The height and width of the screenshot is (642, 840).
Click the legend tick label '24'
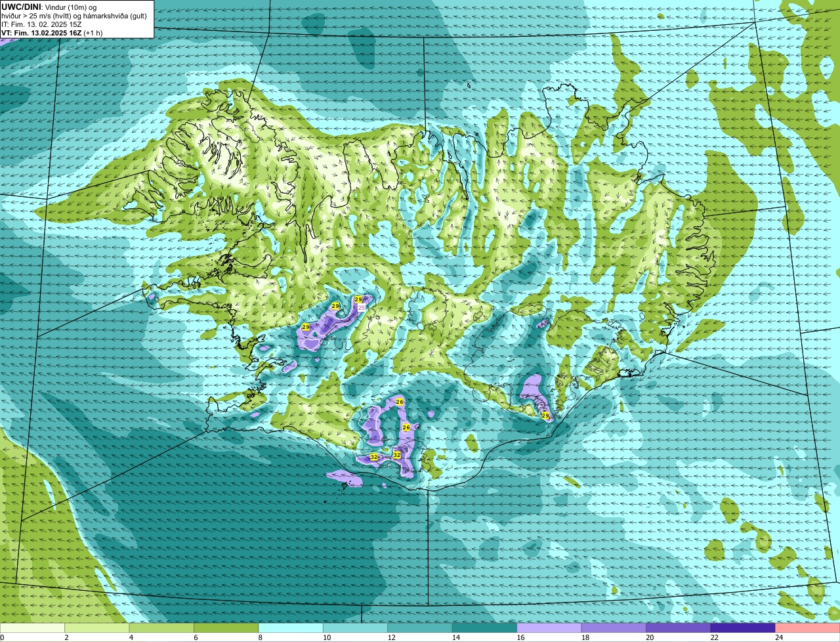tap(778, 637)
